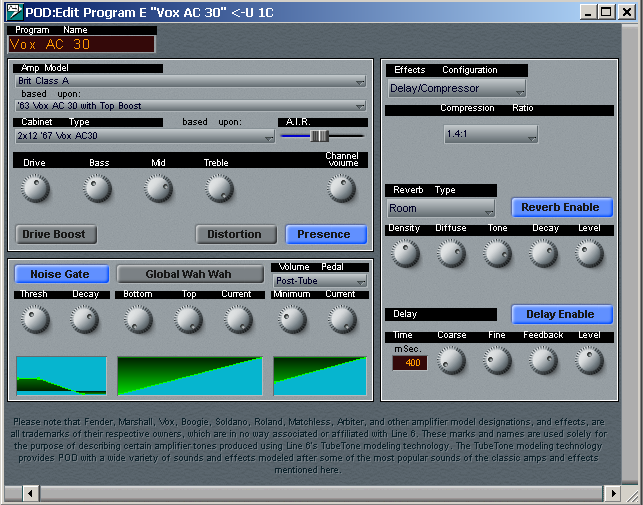Click the Drive knob in amp section
Screen dimensions: 643x505
35,187
